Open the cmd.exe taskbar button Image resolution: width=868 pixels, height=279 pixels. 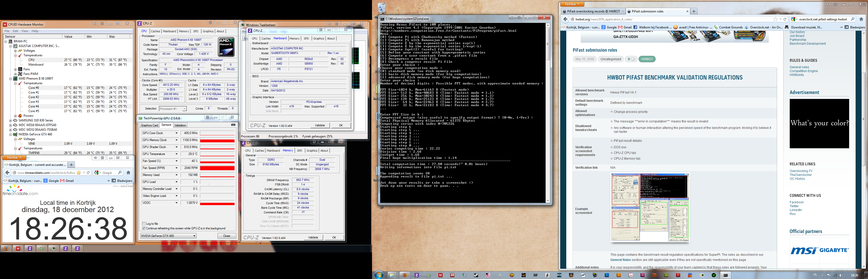point(725,275)
